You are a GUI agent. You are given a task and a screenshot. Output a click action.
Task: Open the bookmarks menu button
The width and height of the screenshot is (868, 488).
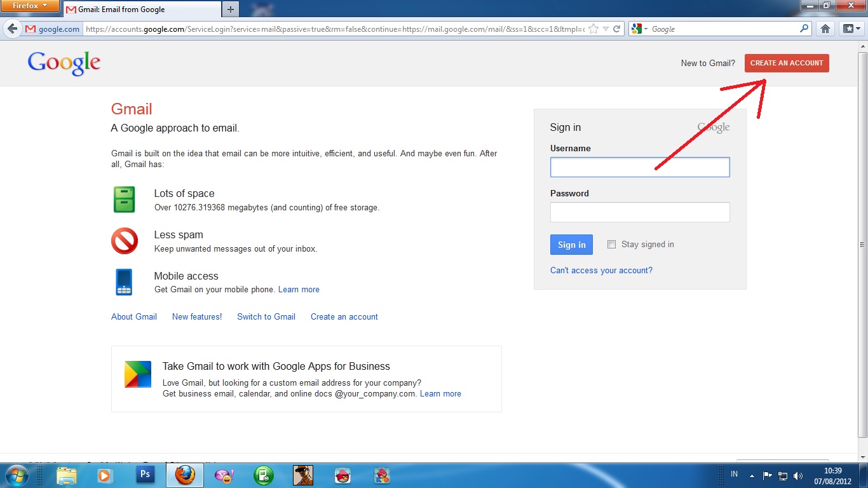(x=850, y=29)
